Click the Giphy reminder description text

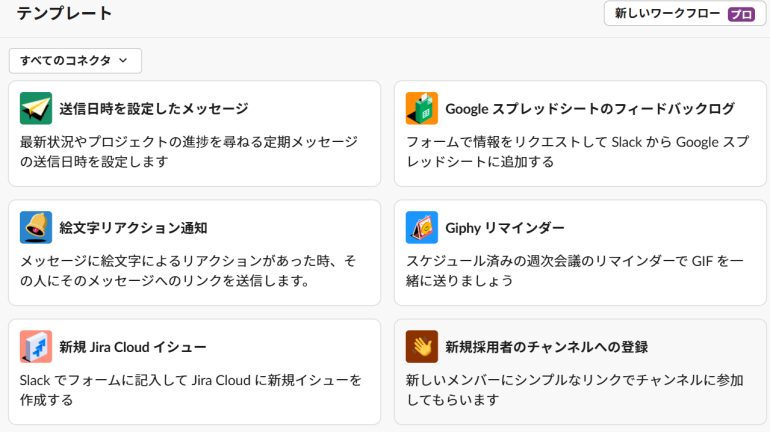575,270
